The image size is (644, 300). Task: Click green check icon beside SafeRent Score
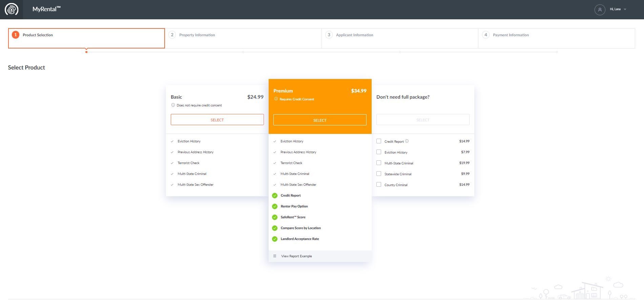pyautogui.click(x=275, y=217)
